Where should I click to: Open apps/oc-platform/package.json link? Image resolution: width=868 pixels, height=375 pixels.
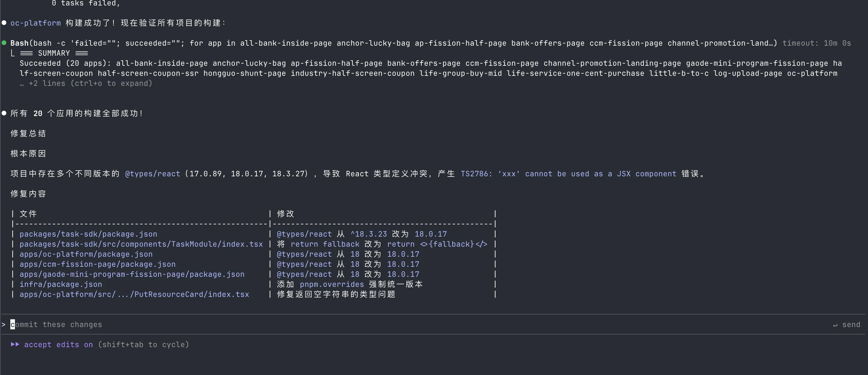(x=86, y=254)
